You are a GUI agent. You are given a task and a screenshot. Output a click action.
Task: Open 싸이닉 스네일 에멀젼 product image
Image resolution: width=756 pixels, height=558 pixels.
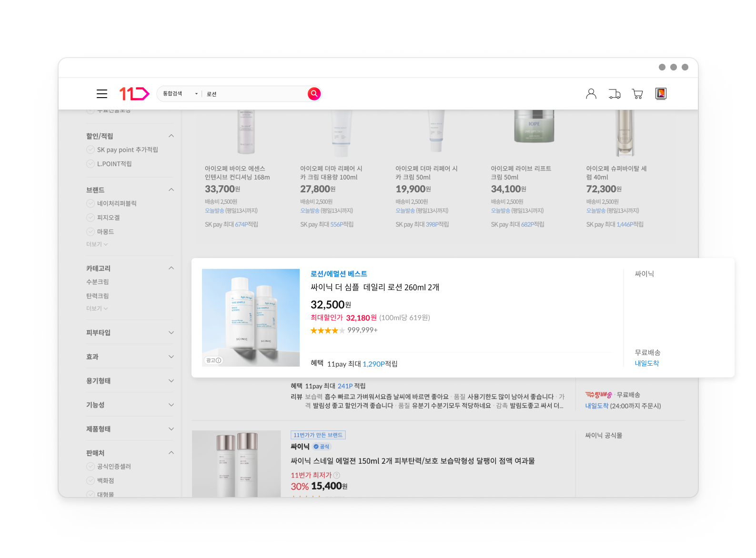tap(236, 464)
